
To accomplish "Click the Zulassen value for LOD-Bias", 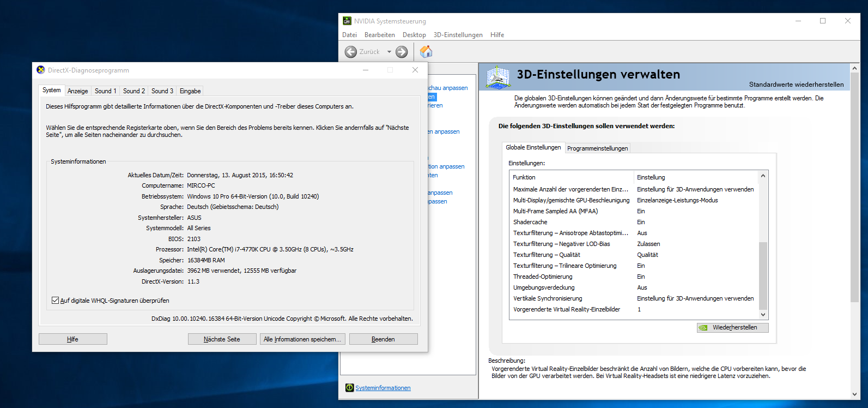I will 648,244.
